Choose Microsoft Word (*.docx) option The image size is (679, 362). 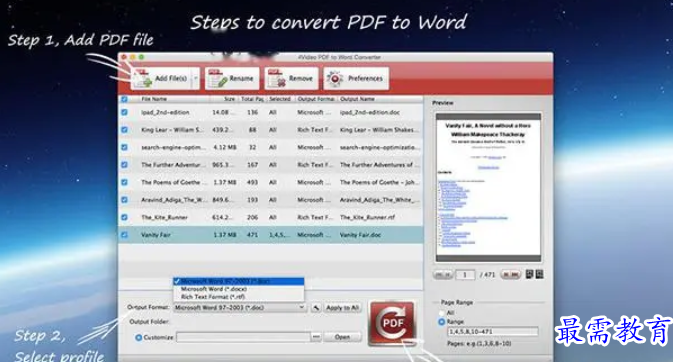(x=239, y=289)
